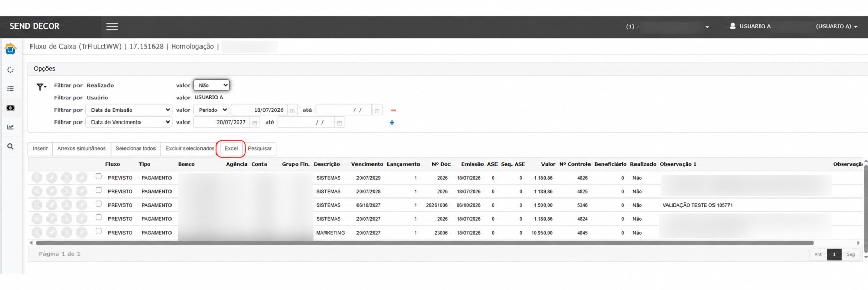Screen dimensions: 868x290
Task: Open the home icon in left sidebar
Action: [x=10, y=50]
